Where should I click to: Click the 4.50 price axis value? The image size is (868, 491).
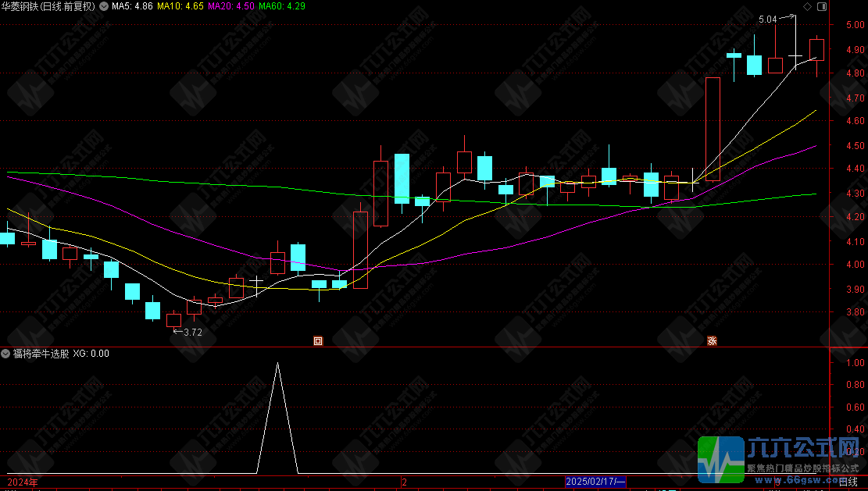pos(855,146)
